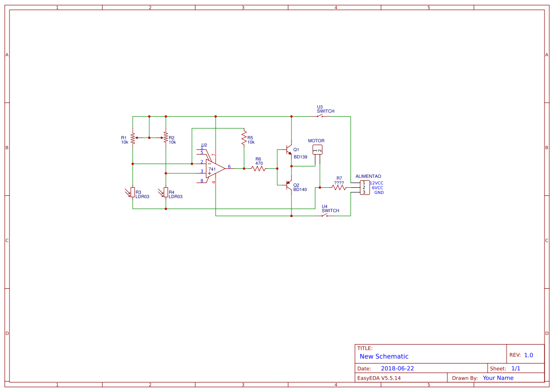This screenshot has width=554, height=392.
Task: Click the "Your Name" drawn-by field
Action: pos(498,378)
